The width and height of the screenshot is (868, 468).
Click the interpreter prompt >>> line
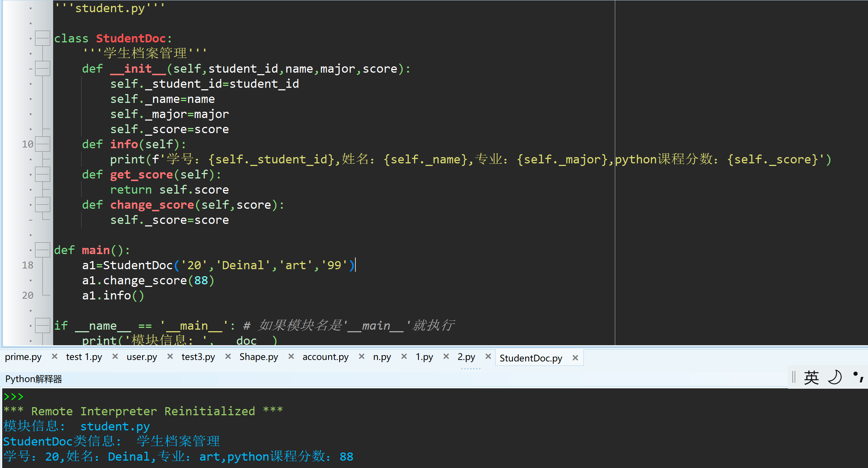(14, 397)
